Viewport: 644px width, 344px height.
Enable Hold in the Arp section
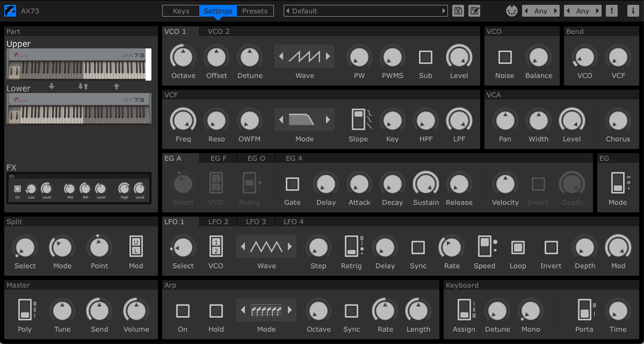(216, 311)
